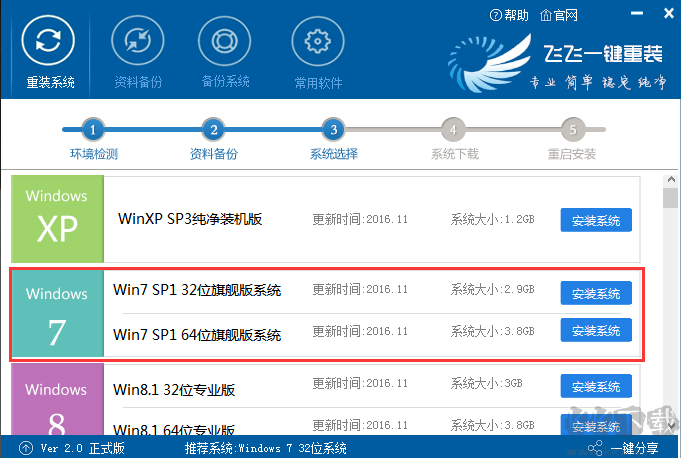Minimize the reinstall tool window
681x458 pixels.
tap(637, 13)
